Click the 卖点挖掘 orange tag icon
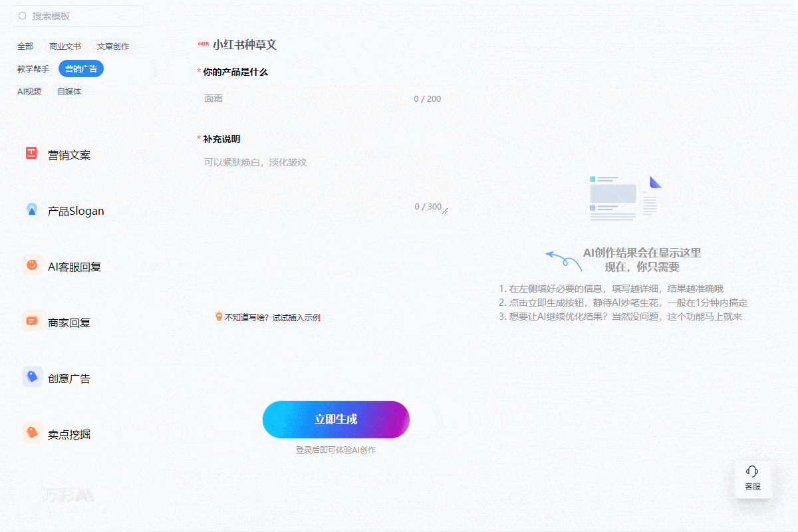 (32, 433)
